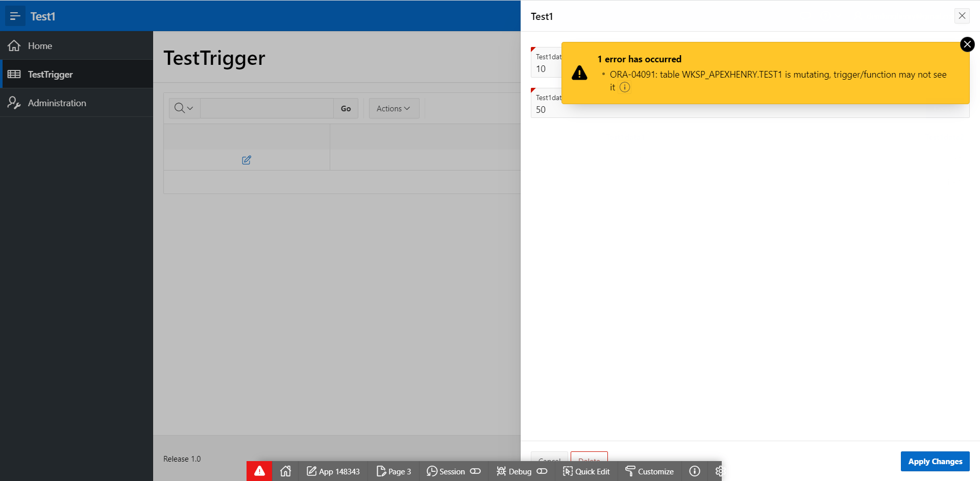Open the navigation hamburger menu
980x481 pixels.
[x=15, y=16]
